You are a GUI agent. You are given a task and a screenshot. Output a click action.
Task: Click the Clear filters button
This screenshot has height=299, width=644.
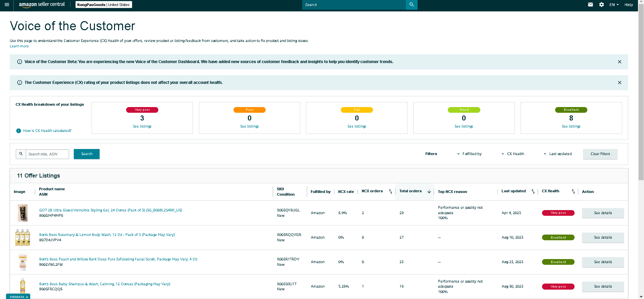click(600, 154)
